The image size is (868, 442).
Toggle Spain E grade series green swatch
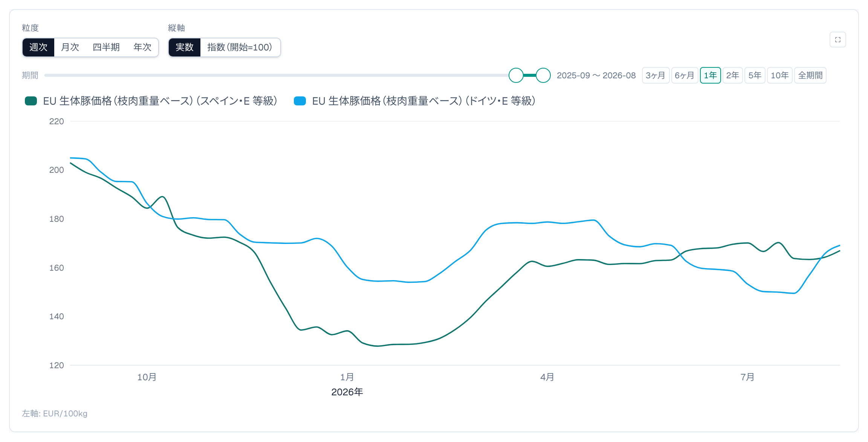point(31,101)
